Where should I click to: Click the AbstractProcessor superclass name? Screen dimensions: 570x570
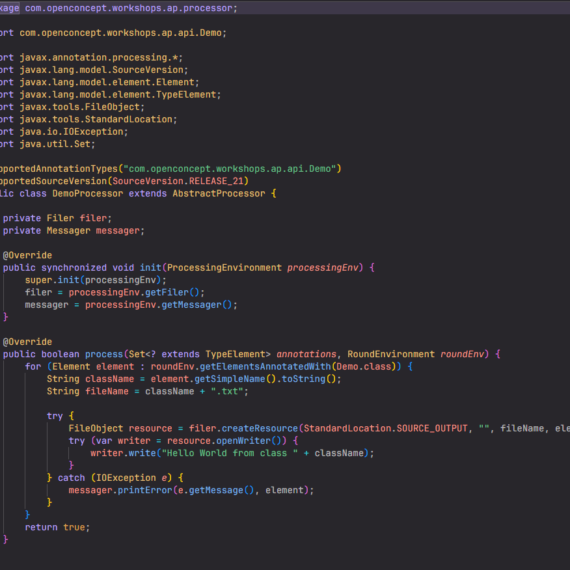click(x=219, y=193)
